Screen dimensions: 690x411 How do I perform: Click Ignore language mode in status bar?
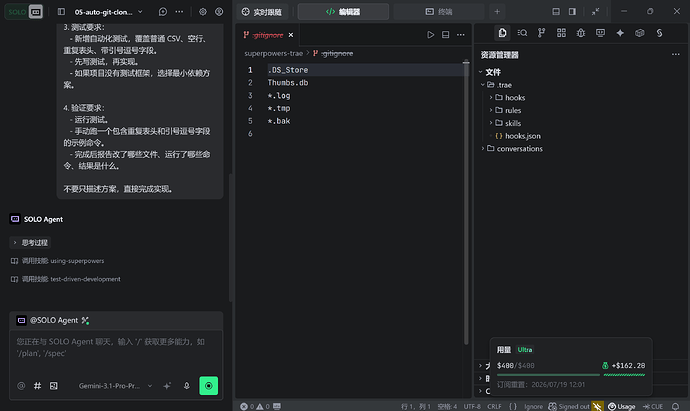point(533,407)
